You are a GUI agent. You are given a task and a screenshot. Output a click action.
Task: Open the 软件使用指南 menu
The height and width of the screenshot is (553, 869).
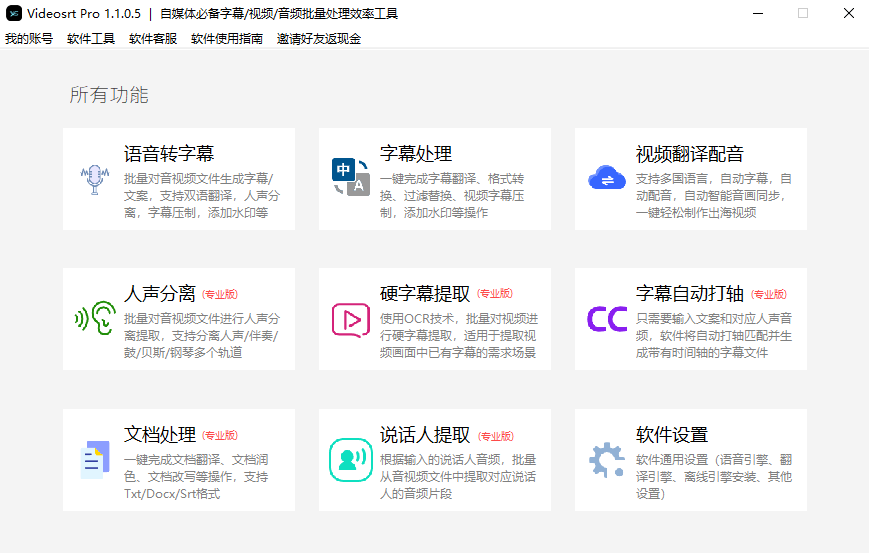point(227,39)
